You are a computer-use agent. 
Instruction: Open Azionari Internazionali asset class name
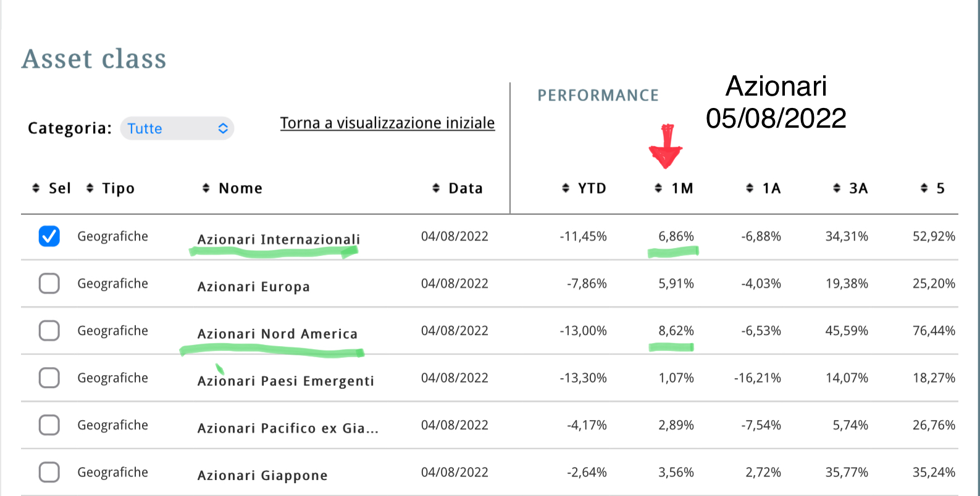[x=279, y=239]
